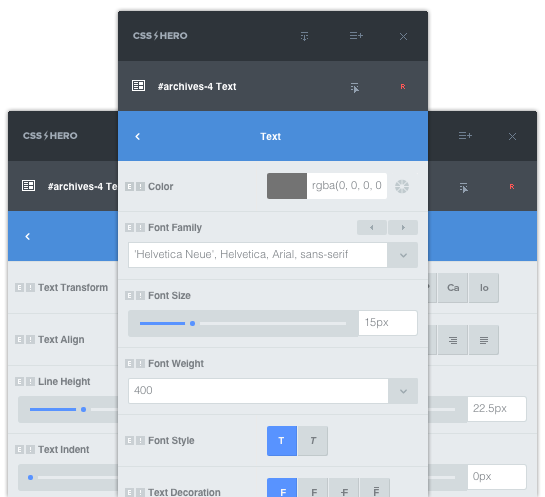Screen dimensions: 545x497
Task: Switch to previous font with left arrow button
Action: (x=372, y=228)
